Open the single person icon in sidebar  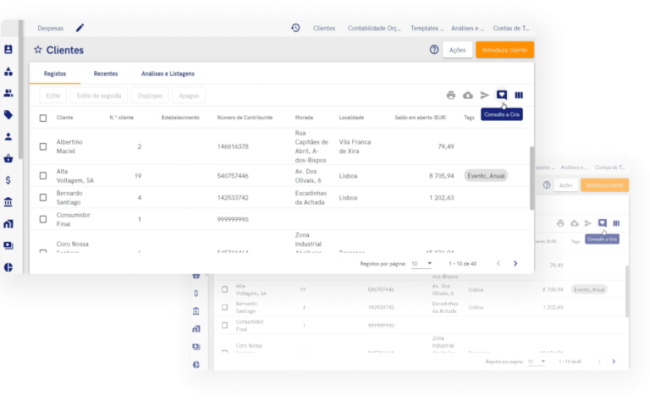[8, 137]
